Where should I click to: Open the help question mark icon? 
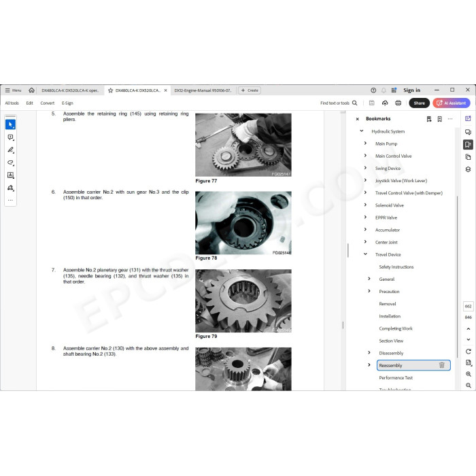pos(373,90)
